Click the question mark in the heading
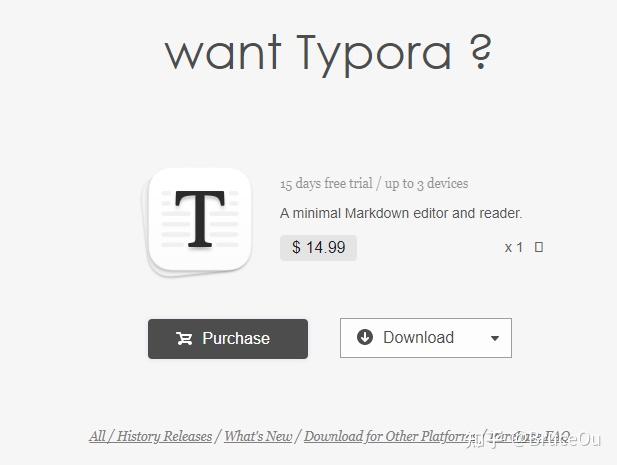Viewport: 617px width, 465px height. click(x=480, y=52)
